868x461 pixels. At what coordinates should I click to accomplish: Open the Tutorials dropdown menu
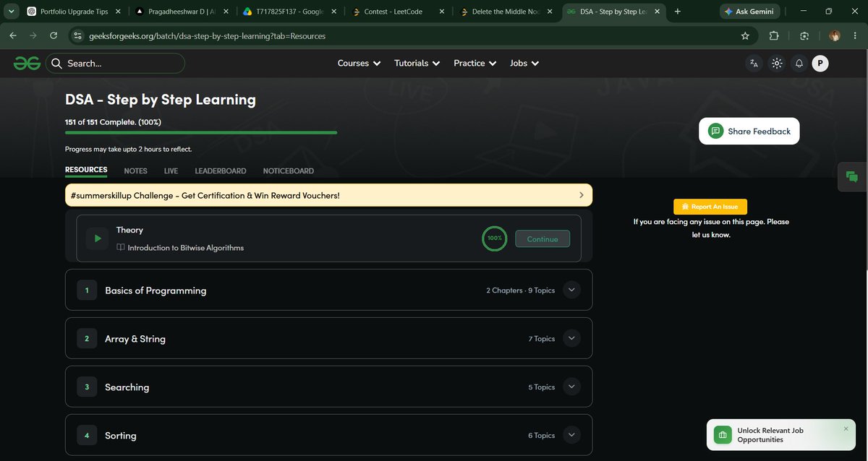pos(417,64)
